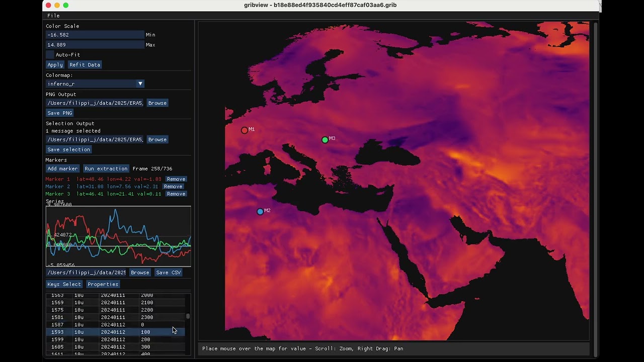The width and height of the screenshot is (644, 362).
Task: Browse for the PNG output path
Action: 157,103
